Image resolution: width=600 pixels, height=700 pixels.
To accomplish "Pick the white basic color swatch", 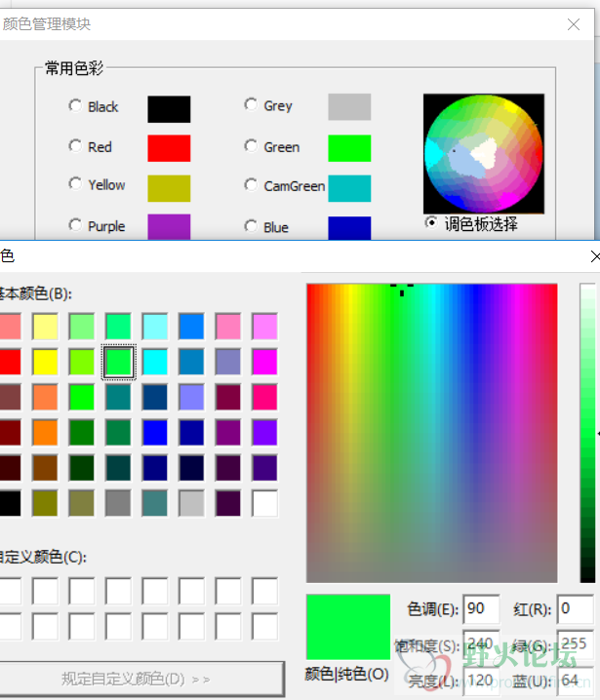I will tap(265, 504).
